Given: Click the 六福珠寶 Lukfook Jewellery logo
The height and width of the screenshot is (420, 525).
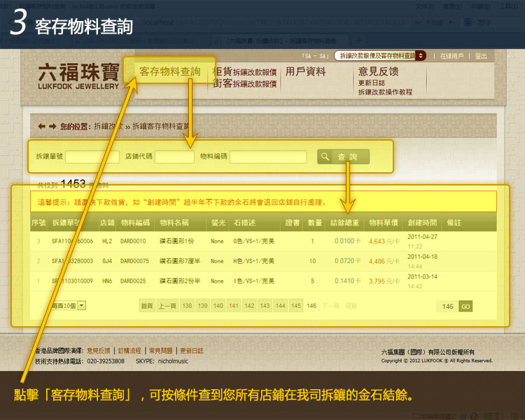Looking at the screenshot, I should tap(78, 76).
